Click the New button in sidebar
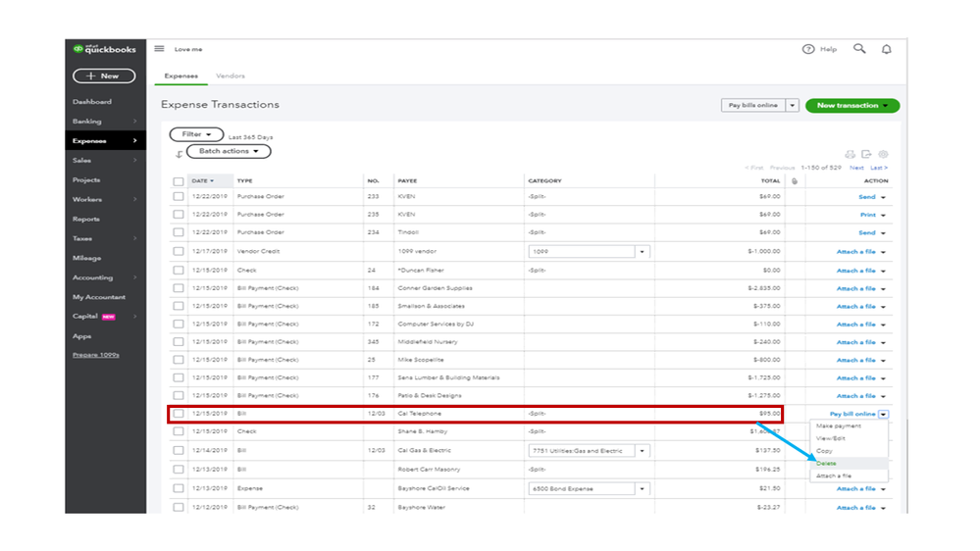The height and width of the screenshot is (551, 980). (x=104, y=75)
